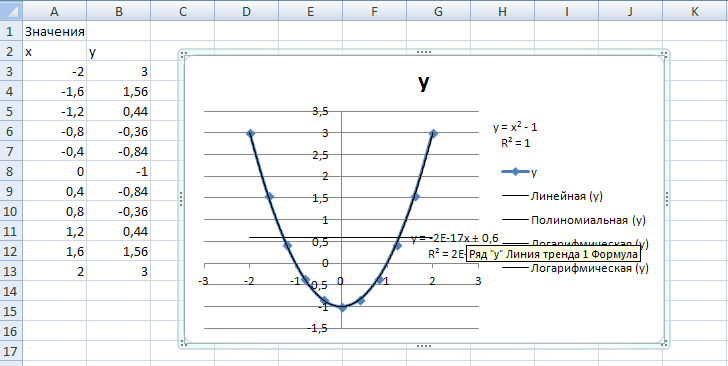
Task: Click cell A2 with label "x"
Action: 54,52
